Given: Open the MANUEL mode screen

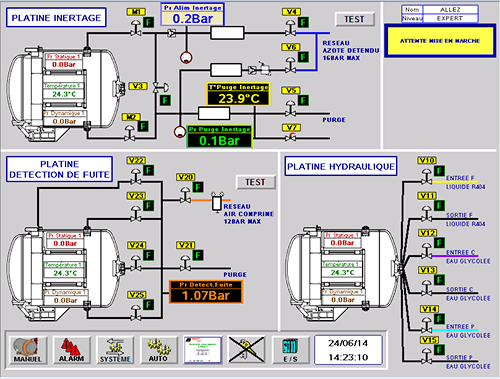Looking at the screenshot, I should (28, 350).
